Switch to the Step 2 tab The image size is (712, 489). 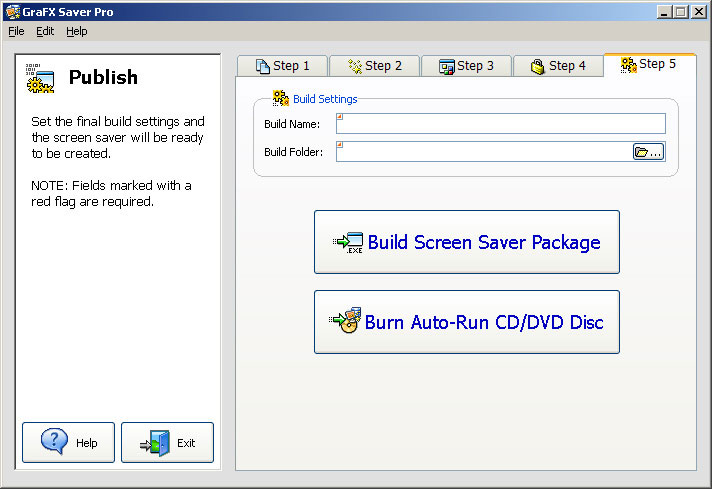click(375, 66)
